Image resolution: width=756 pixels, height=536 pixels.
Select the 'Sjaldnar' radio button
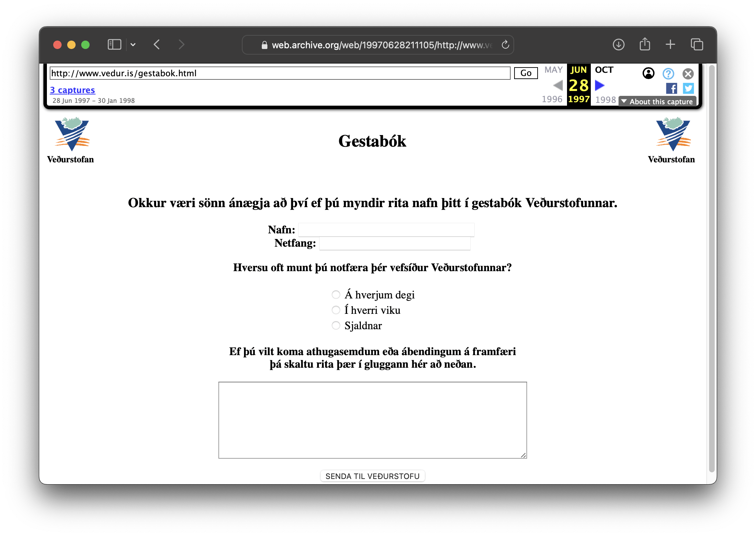tap(335, 325)
